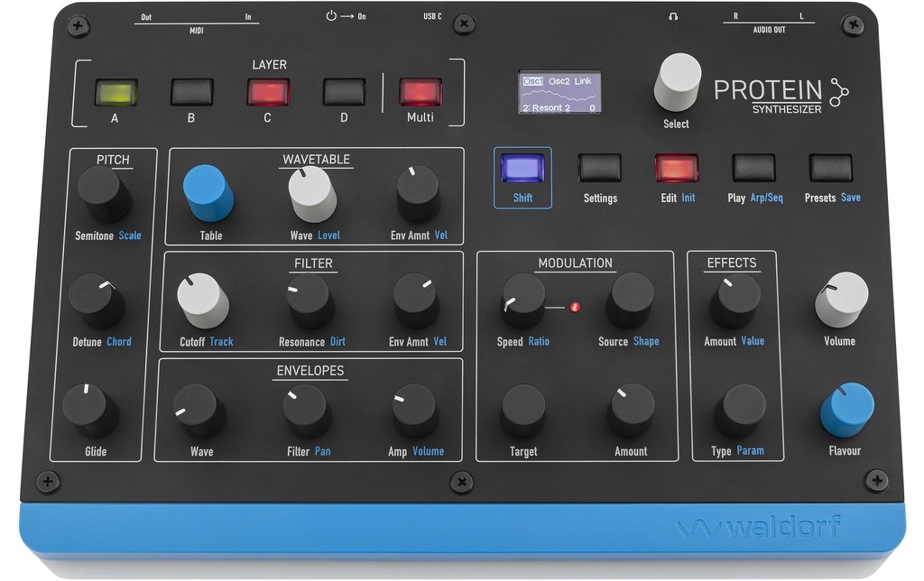Select layer B button
The height and width of the screenshot is (581, 924).
coord(191,92)
